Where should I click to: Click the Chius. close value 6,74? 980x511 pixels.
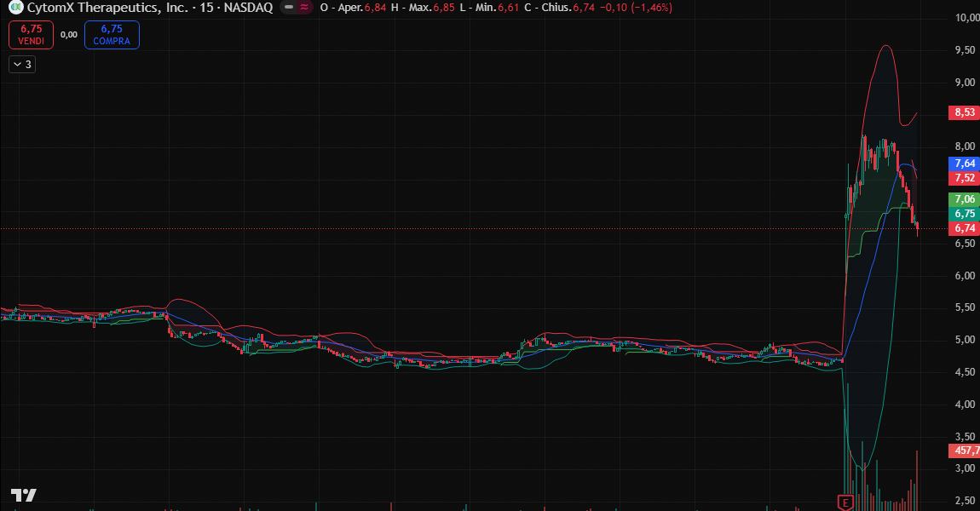click(584, 8)
